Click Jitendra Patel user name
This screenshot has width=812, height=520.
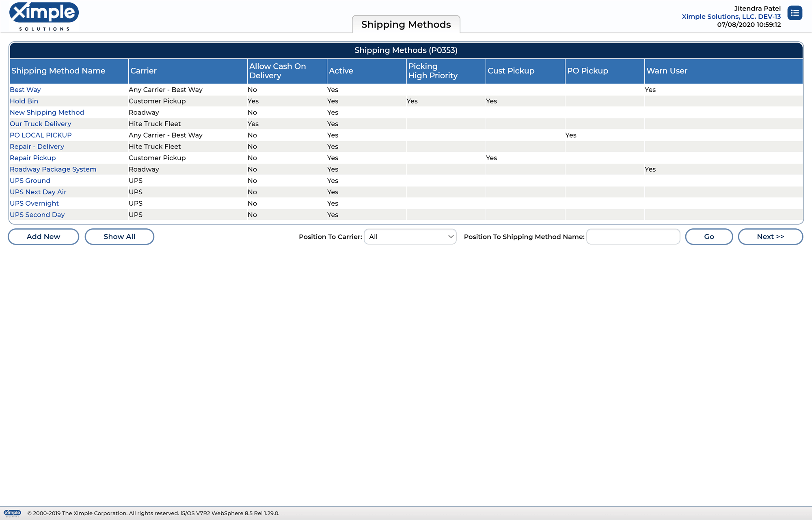tap(757, 9)
